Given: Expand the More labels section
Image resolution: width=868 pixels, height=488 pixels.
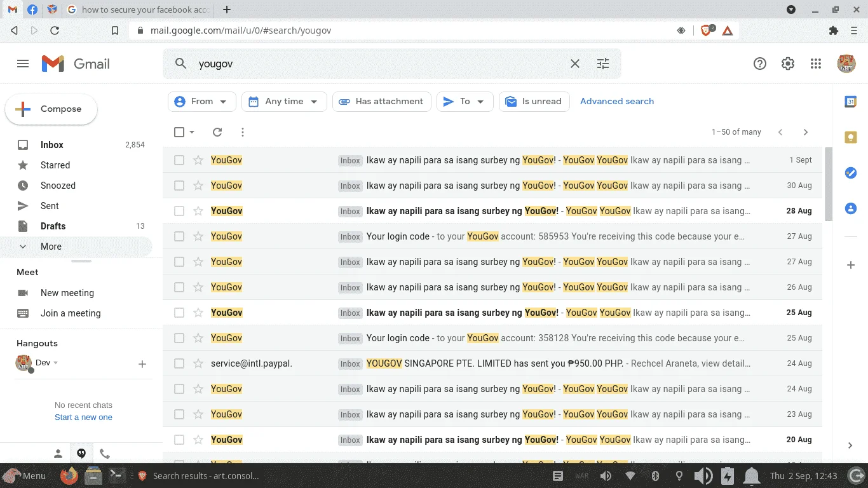Looking at the screenshot, I should (x=76, y=247).
